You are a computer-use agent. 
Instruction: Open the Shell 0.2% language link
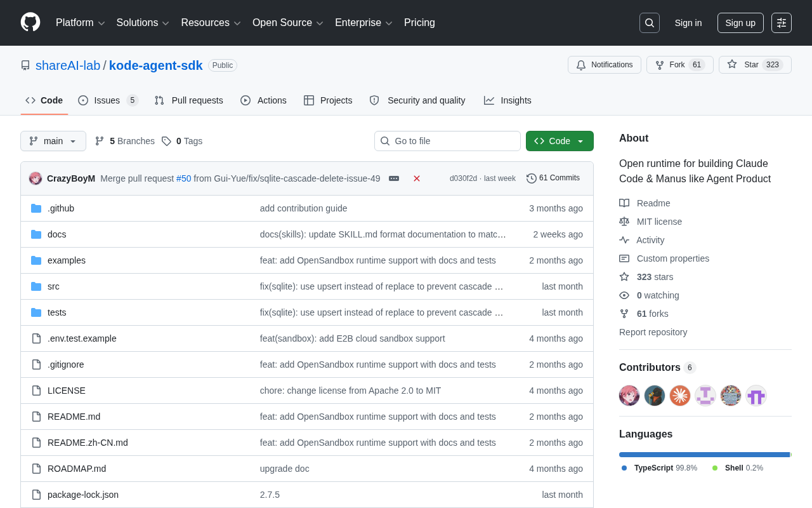738,468
